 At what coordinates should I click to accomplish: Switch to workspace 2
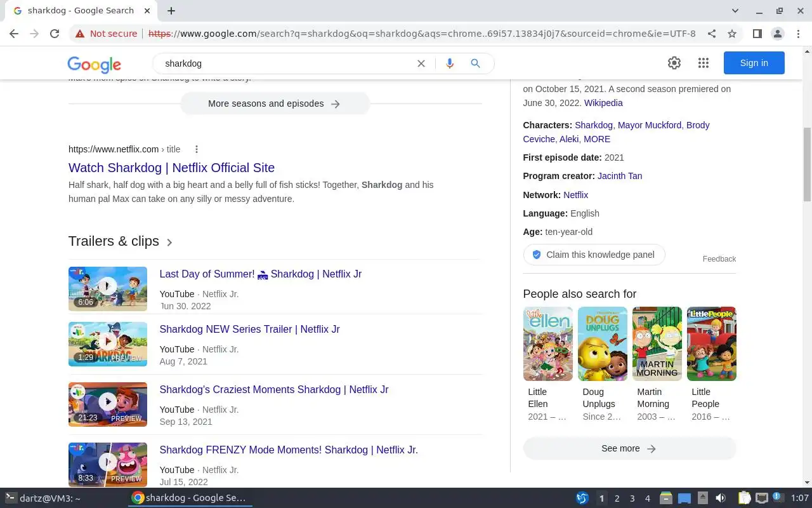(x=617, y=498)
